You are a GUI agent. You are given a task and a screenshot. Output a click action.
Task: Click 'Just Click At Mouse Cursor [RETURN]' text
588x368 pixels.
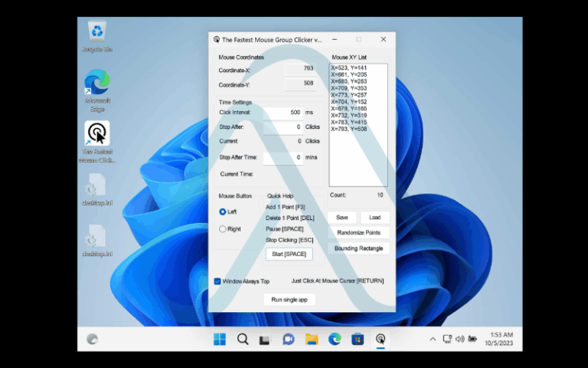338,281
